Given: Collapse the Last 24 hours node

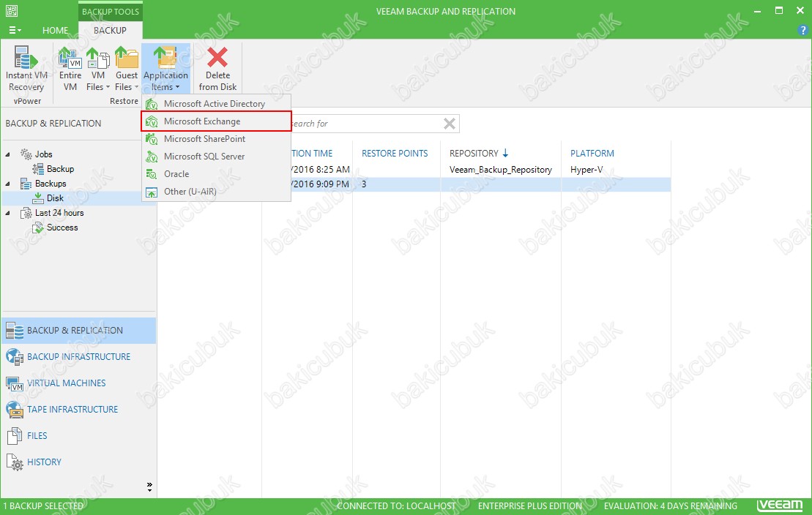Looking at the screenshot, I should pyautogui.click(x=7, y=213).
